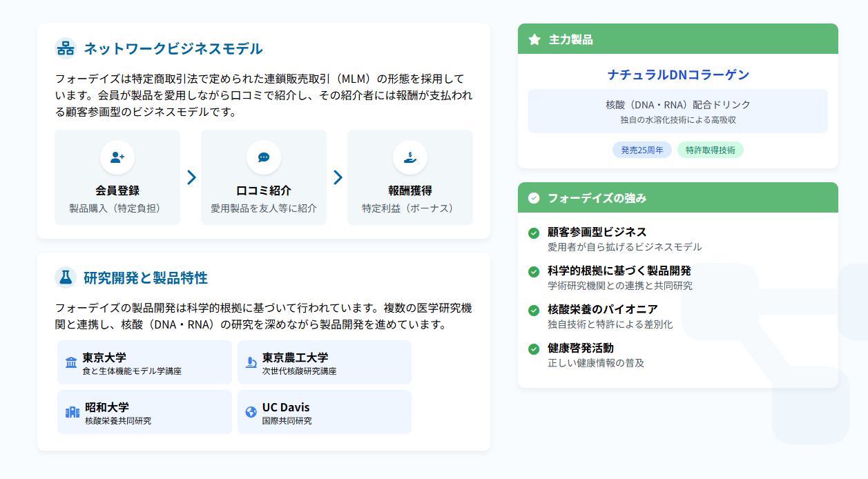The image size is (868, 479).
Task: Click the hospital icon next to 昭和大学
Action: pos(73,412)
